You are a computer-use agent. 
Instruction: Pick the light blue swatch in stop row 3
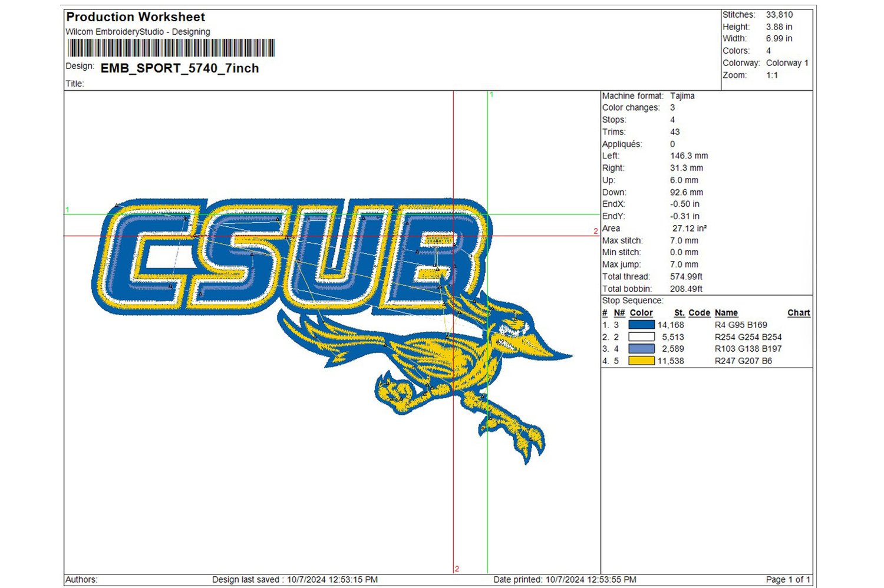point(641,349)
